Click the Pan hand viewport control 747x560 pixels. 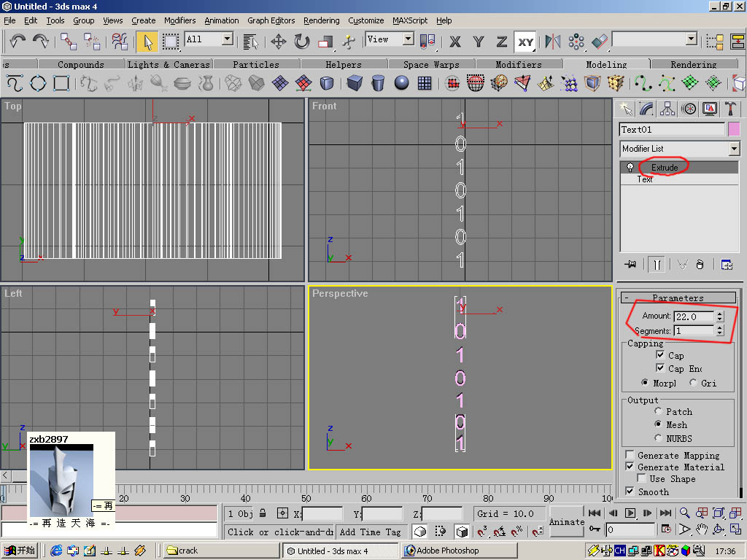tap(701, 529)
